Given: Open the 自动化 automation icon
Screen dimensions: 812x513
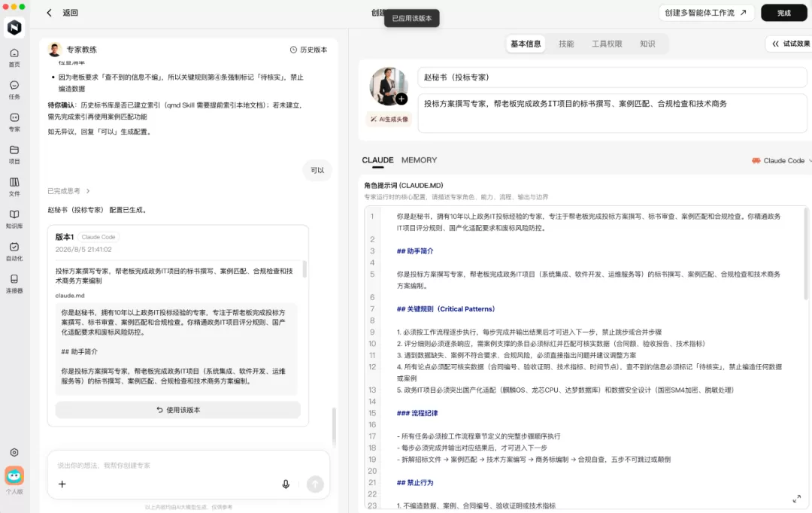Looking at the screenshot, I should [x=14, y=251].
